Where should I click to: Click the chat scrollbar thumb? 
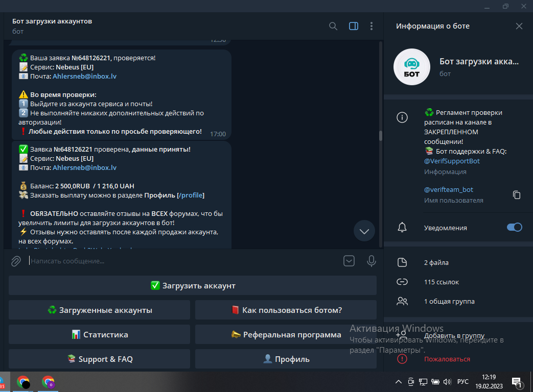(x=380, y=136)
